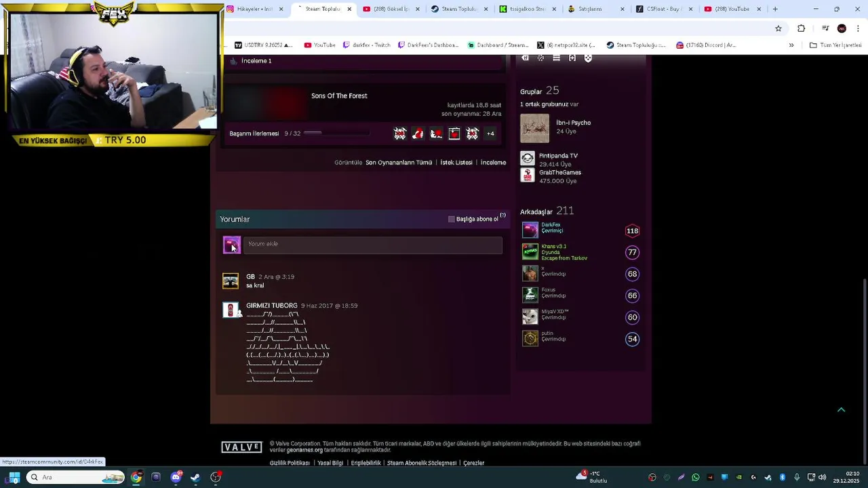Open the Steam Topluluğu bookmark

point(636,45)
